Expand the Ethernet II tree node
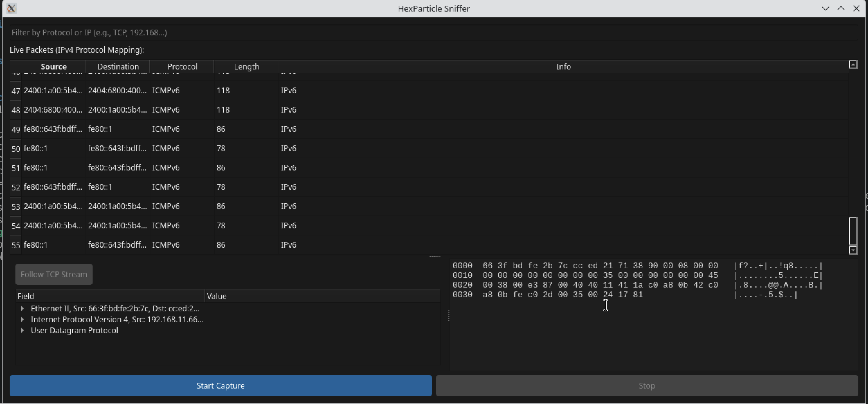Image resolution: width=868 pixels, height=404 pixels. (x=22, y=308)
